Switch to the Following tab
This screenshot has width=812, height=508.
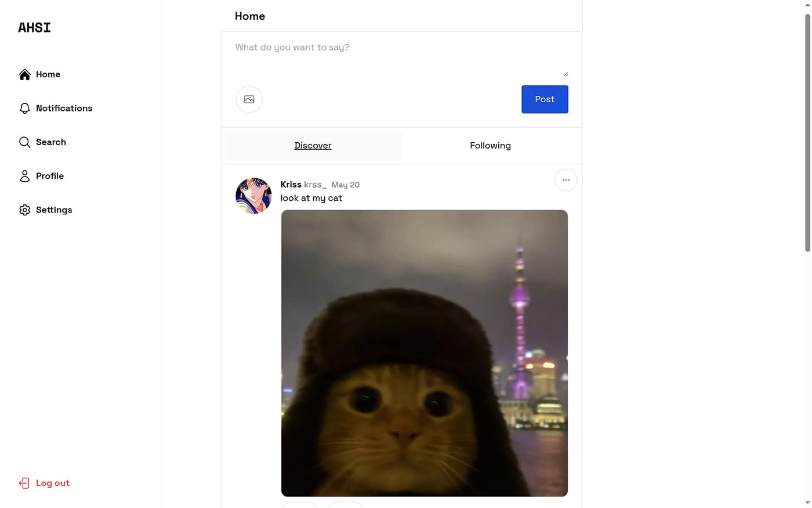click(491, 146)
